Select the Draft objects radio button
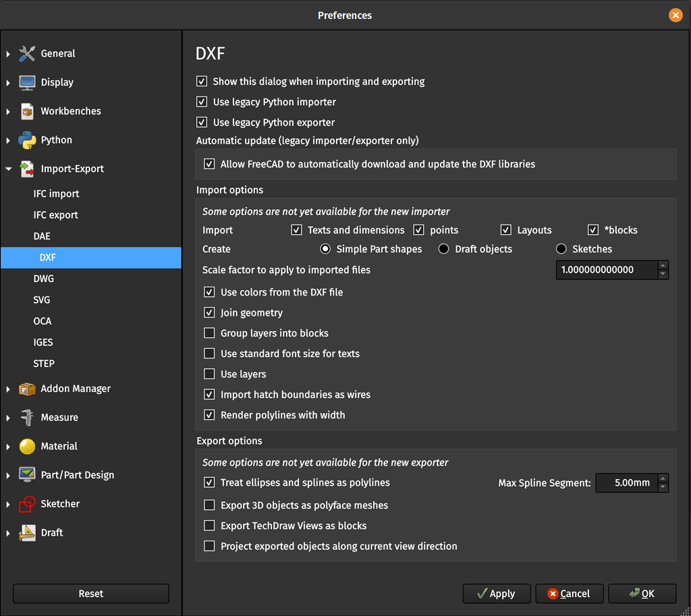Viewport: 691px width, 616px height. pyautogui.click(x=443, y=249)
